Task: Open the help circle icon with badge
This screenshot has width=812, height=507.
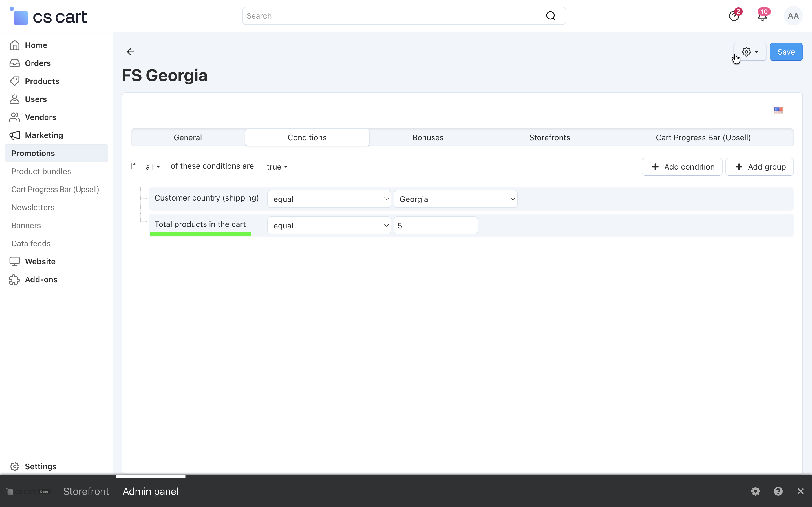Action: coord(734,16)
